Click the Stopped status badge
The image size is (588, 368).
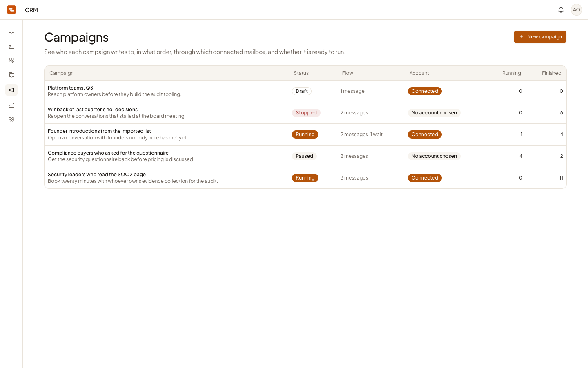(x=306, y=113)
